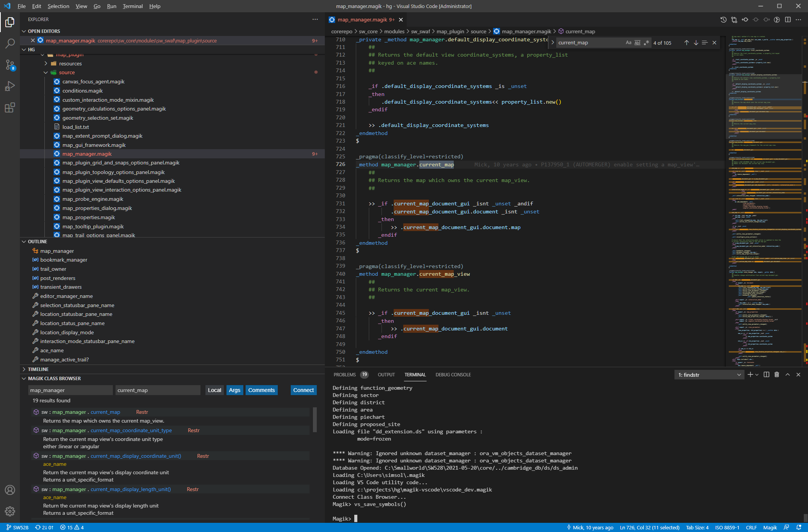The image size is (808, 532).
Task: Click the class browser results scrollbar
Action: pyautogui.click(x=315, y=420)
